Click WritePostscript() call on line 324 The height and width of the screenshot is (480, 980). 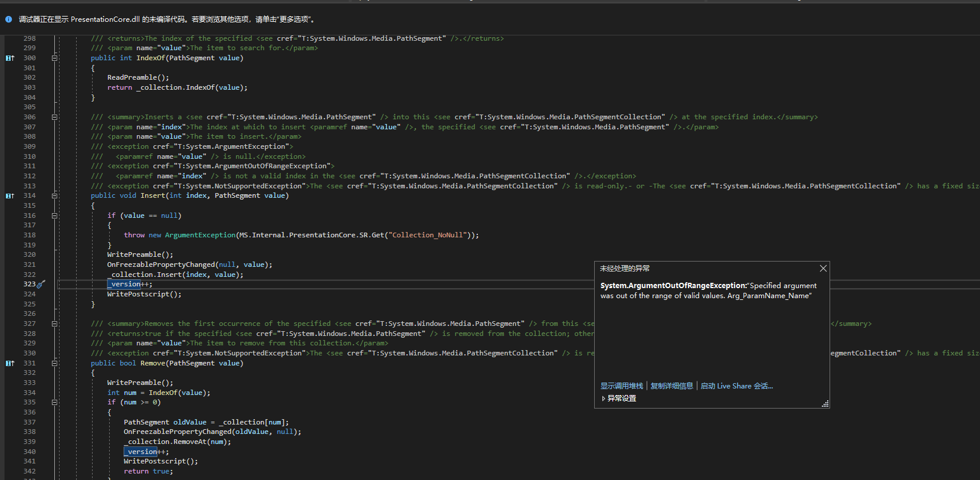[144, 294]
